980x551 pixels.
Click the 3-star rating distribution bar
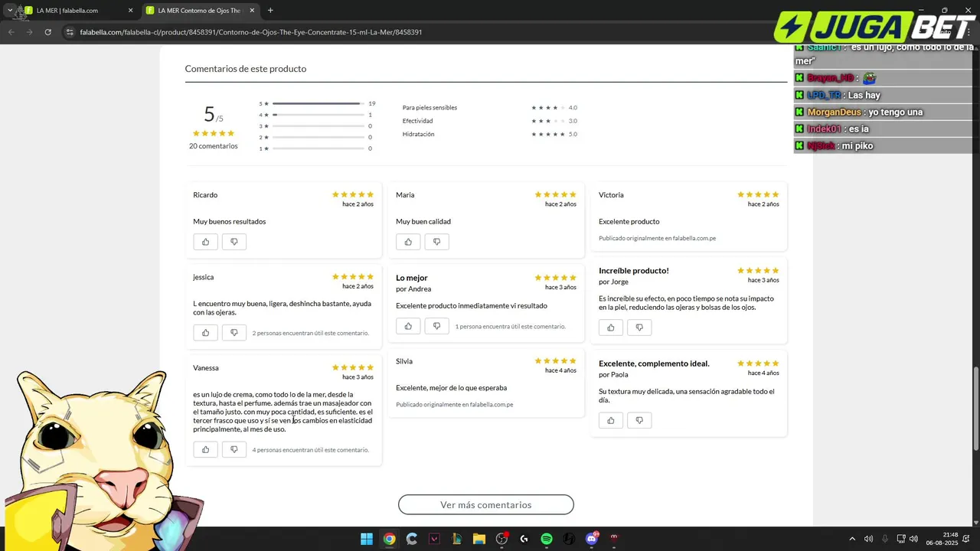(x=318, y=126)
